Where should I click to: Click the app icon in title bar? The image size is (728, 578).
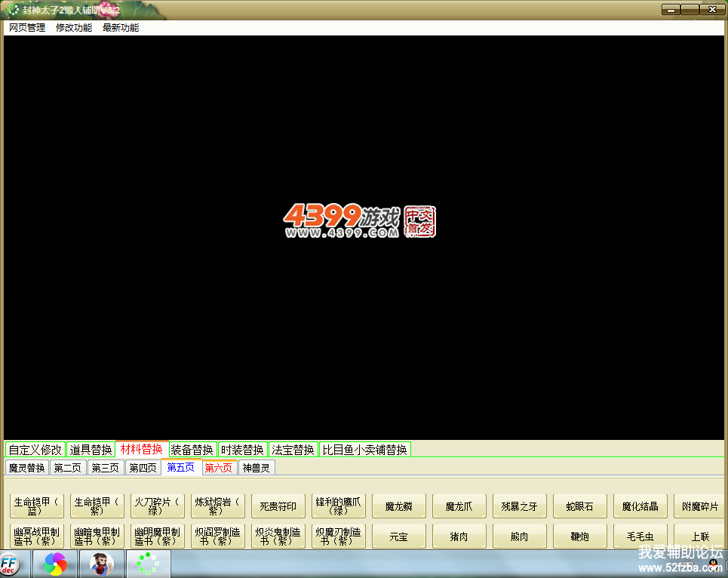click(13, 10)
